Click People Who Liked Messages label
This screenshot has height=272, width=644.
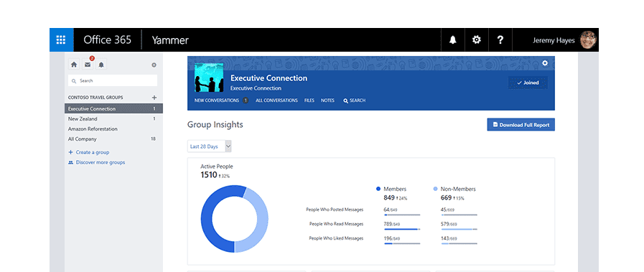pos(337,238)
